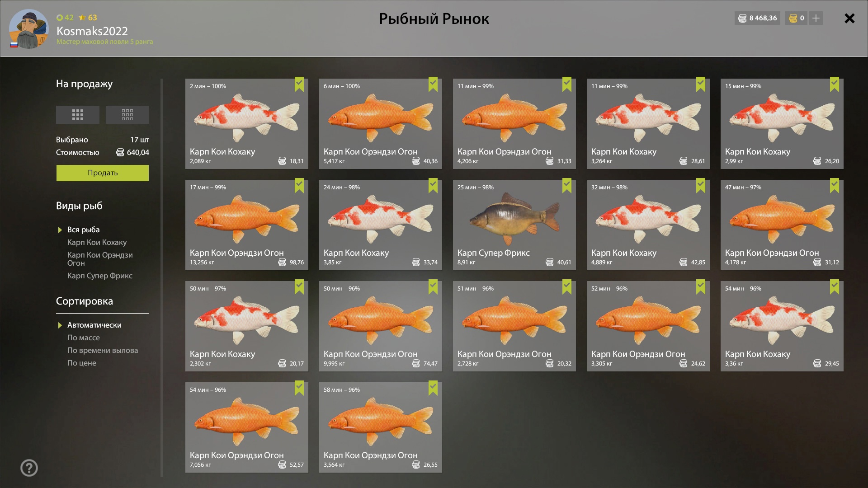
Task: Filter by Вся рыба
Action: [83, 230]
